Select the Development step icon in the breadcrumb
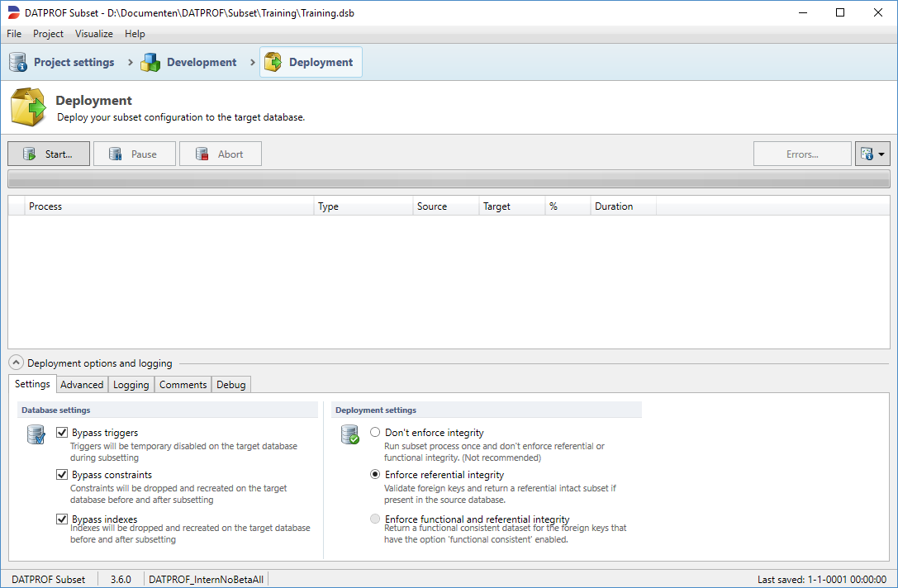Screen dimensions: 898x588 click(150, 61)
